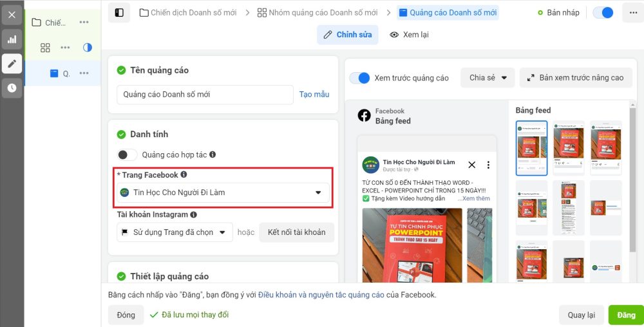The image size is (644, 327).
Task: Click the green Đăng publish button
Action: point(626,315)
